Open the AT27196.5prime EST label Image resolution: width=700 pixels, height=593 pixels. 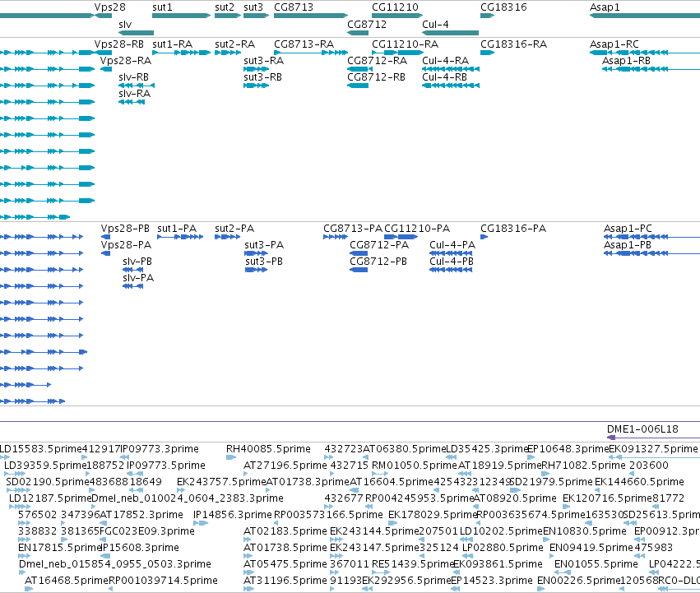(x=285, y=466)
